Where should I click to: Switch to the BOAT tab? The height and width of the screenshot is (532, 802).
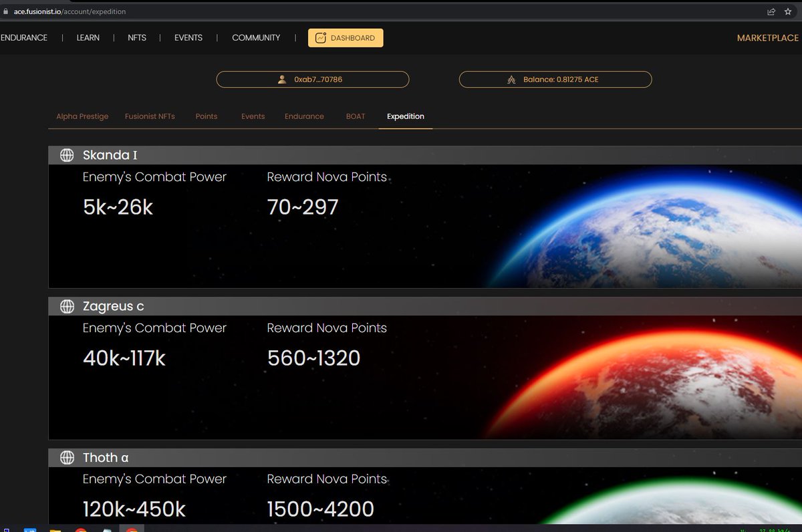tap(356, 116)
